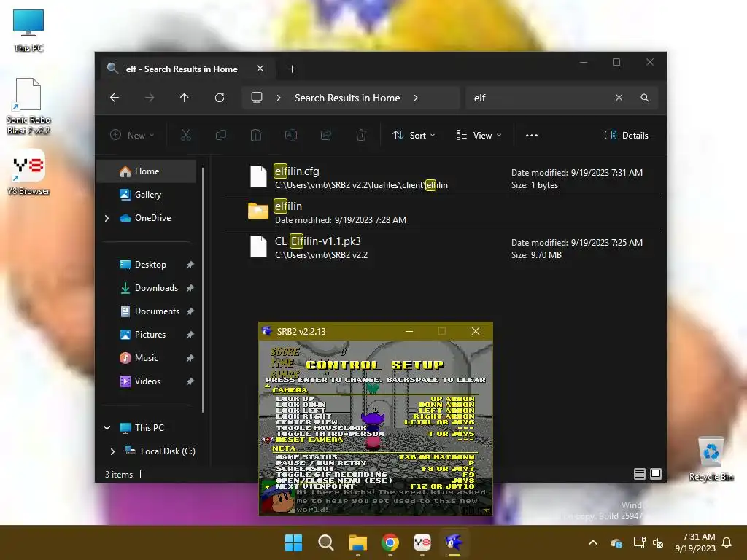
Task: Go up one folder level
Action: [x=185, y=98]
